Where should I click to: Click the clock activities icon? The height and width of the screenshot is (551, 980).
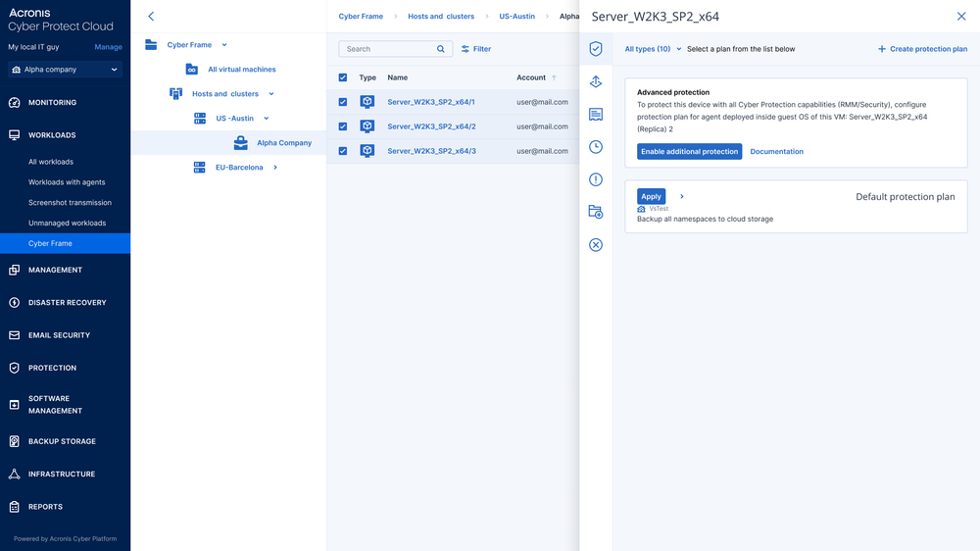point(595,147)
